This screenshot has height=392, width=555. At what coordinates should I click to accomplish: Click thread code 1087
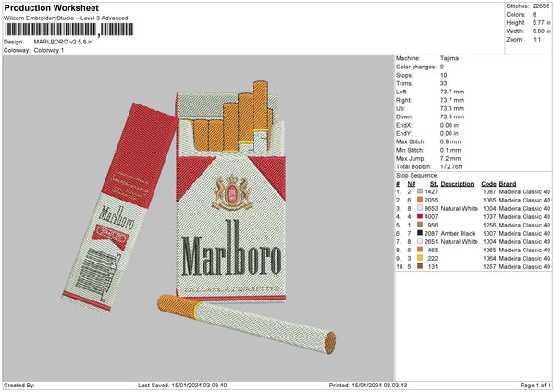coord(489,191)
